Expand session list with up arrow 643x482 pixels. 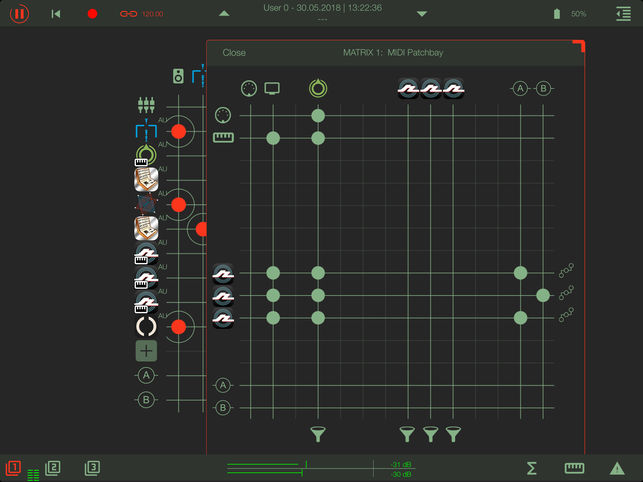coord(224,14)
